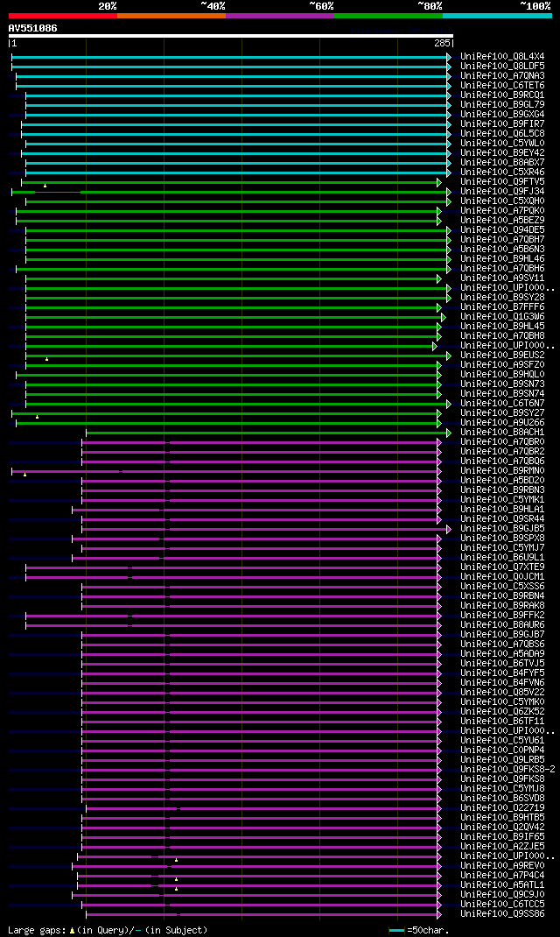Screen dimensions: 560x937
Task: Click the white AV551086 query sequence bar
Action: [231, 36]
